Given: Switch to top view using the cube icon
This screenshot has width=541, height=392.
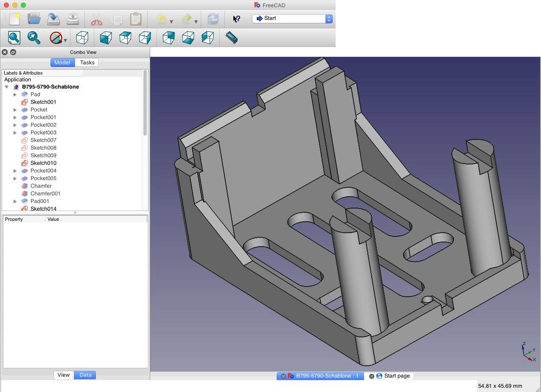Looking at the screenshot, I should 125,38.
